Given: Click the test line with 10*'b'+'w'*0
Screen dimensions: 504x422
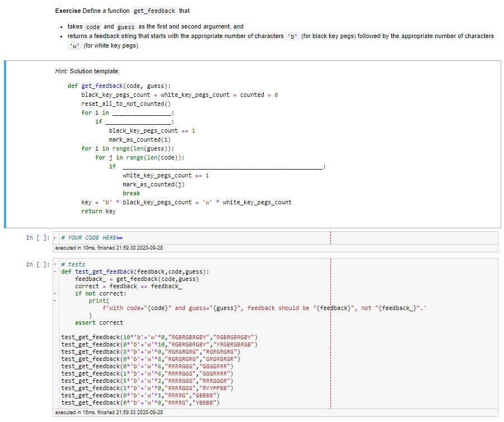Looking at the screenshot, I should tap(160, 337).
